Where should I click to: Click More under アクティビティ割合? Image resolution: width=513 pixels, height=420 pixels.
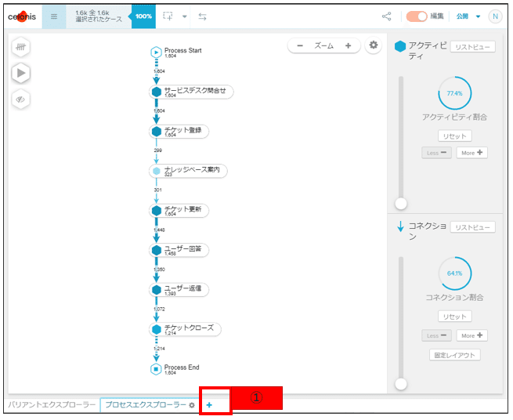[x=471, y=153]
